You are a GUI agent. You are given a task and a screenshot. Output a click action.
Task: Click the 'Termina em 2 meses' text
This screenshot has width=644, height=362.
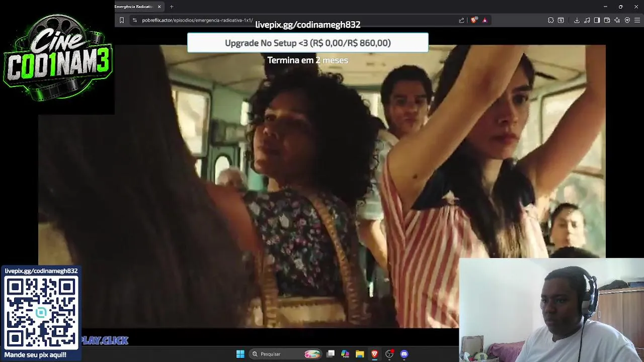pyautogui.click(x=307, y=60)
